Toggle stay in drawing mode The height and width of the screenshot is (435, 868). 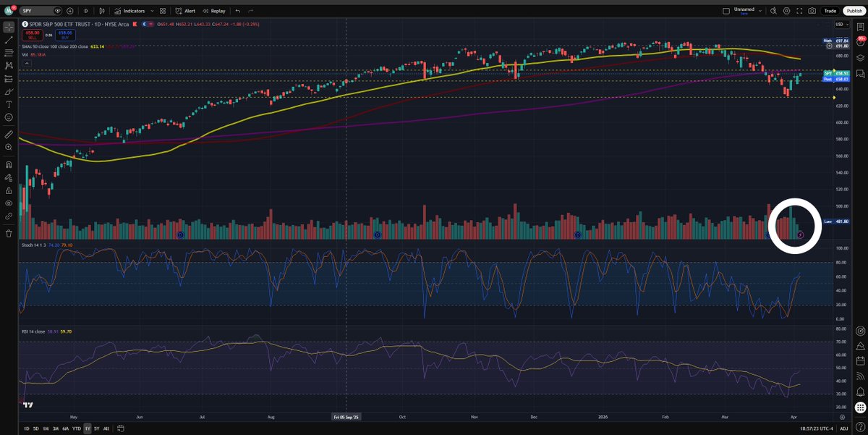(9, 177)
